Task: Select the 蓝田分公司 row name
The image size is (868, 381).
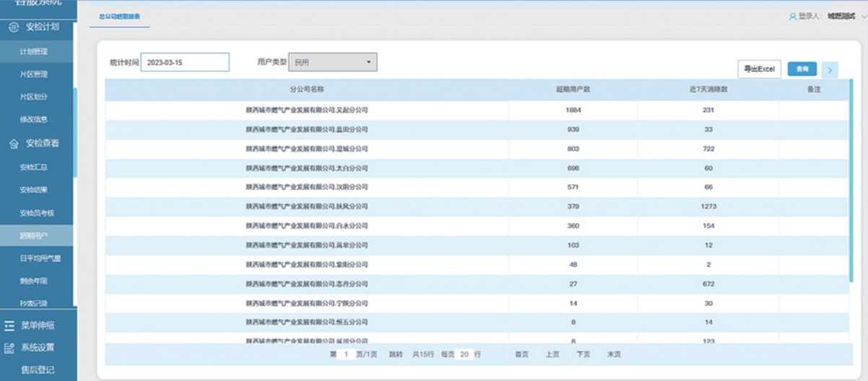Action: coord(307,129)
